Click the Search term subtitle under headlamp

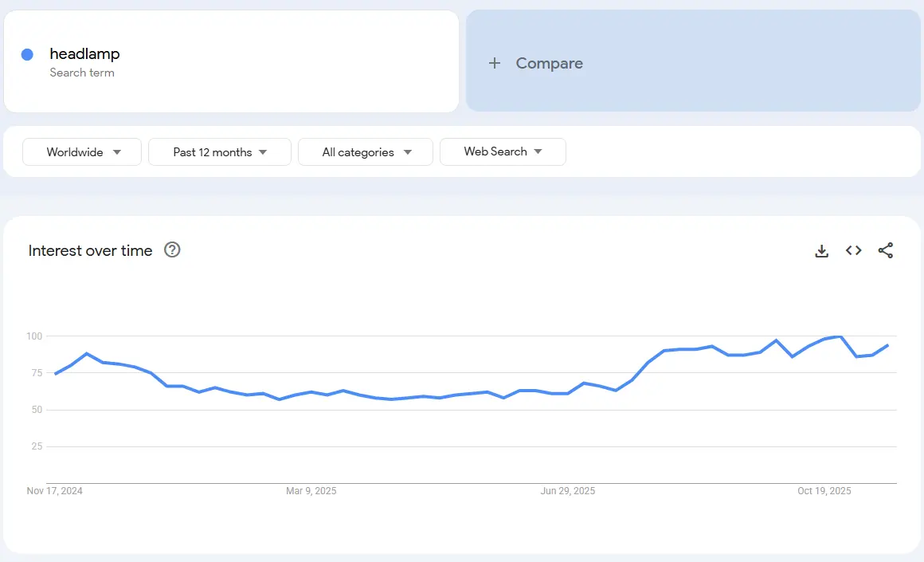point(82,73)
